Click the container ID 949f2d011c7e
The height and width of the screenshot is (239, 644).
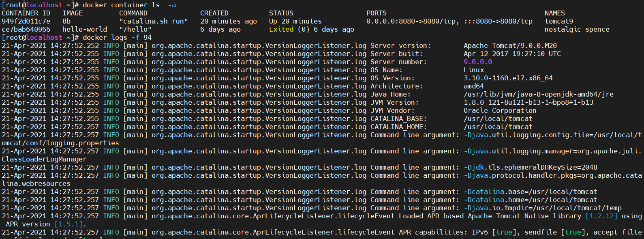point(26,21)
